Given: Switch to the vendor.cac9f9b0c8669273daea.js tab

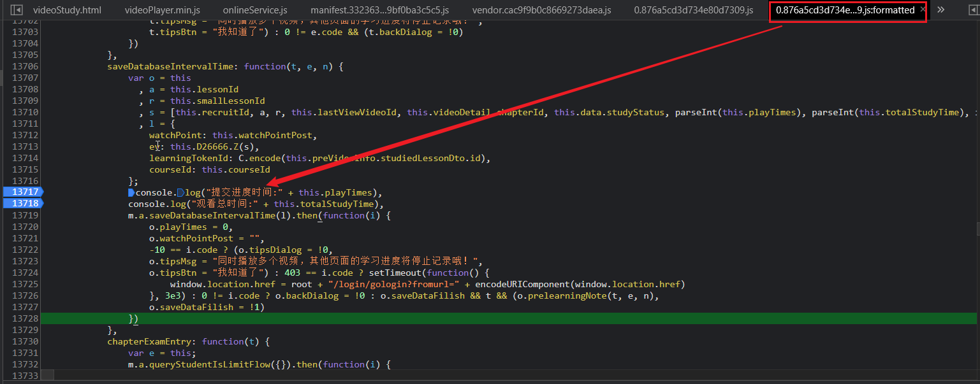Looking at the screenshot, I should pyautogui.click(x=541, y=10).
